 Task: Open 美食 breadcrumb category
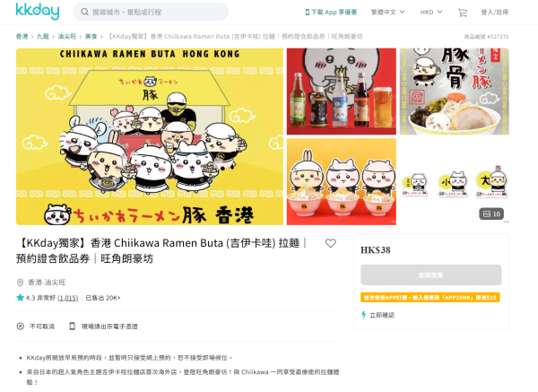(x=91, y=37)
